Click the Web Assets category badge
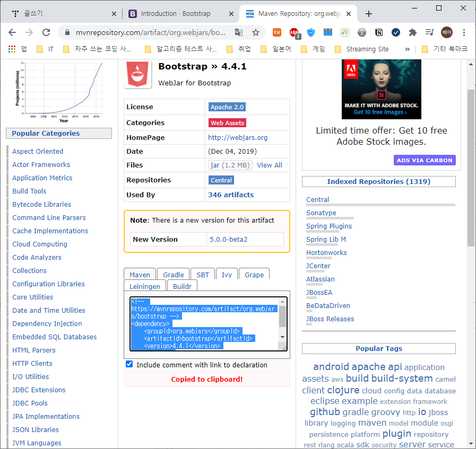The height and width of the screenshot is (449, 476). click(x=227, y=123)
